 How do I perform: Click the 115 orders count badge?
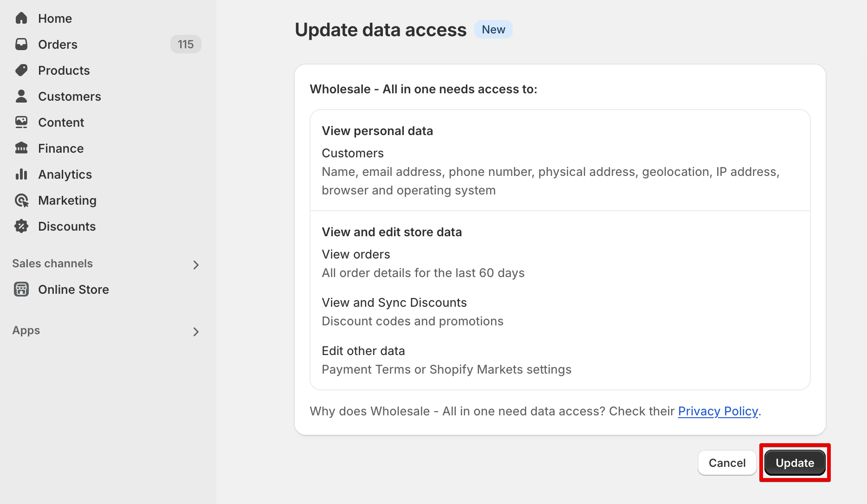tap(186, 44)
